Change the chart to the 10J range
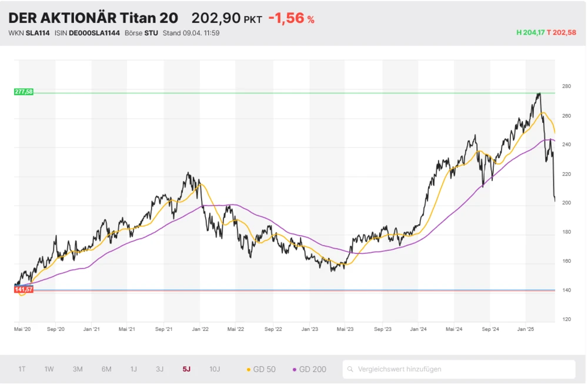 [x=215, y=369]
